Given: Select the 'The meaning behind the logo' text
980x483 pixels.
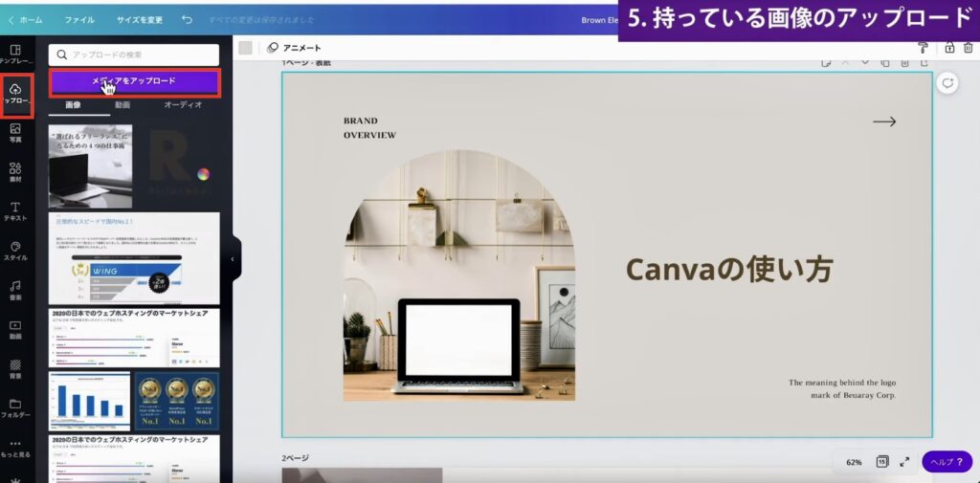Looking at the screenshot, I should (842, 388).
